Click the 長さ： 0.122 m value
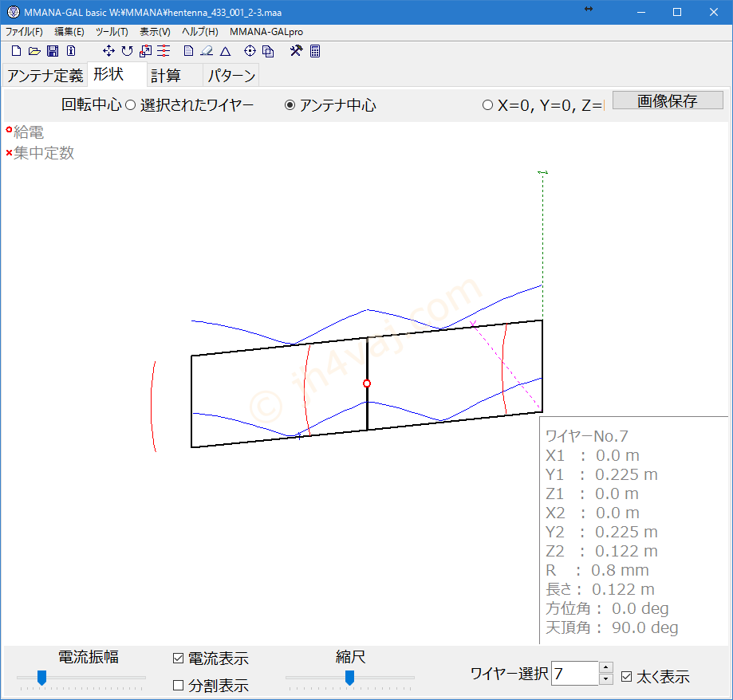 [600, 589]
